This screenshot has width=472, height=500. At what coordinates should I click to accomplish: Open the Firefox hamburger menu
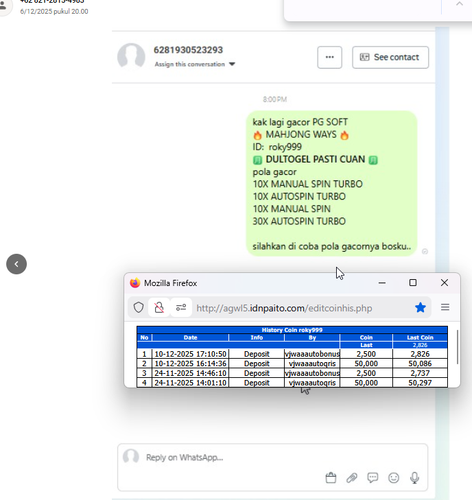click(445, 307)
